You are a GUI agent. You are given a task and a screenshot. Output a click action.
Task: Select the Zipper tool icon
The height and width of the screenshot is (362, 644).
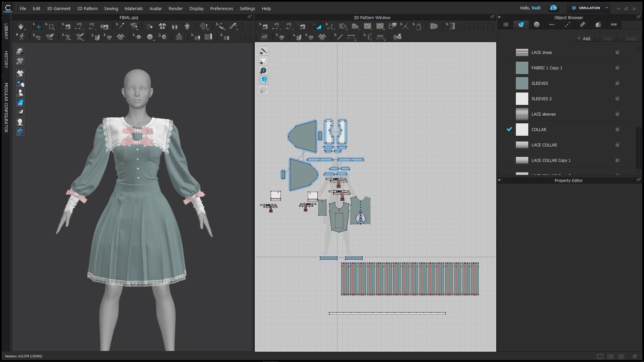pyautogui.click(x=179, y=37)
